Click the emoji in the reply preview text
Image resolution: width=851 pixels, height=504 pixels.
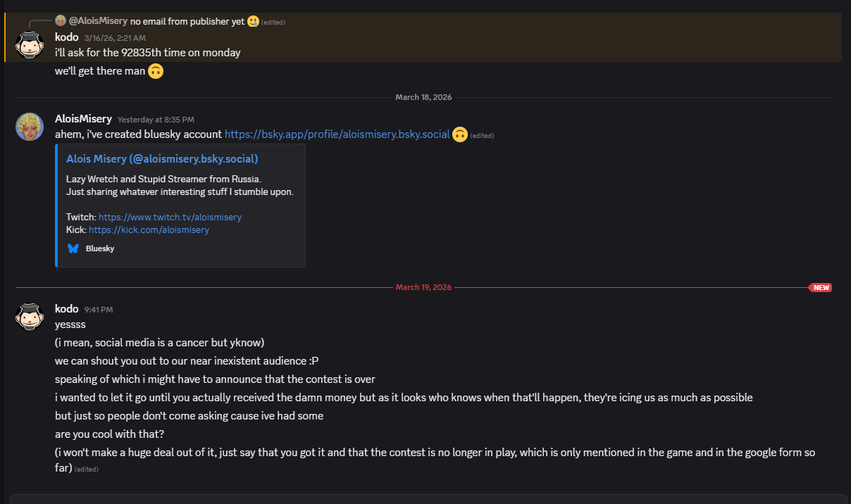pos(253,22)
